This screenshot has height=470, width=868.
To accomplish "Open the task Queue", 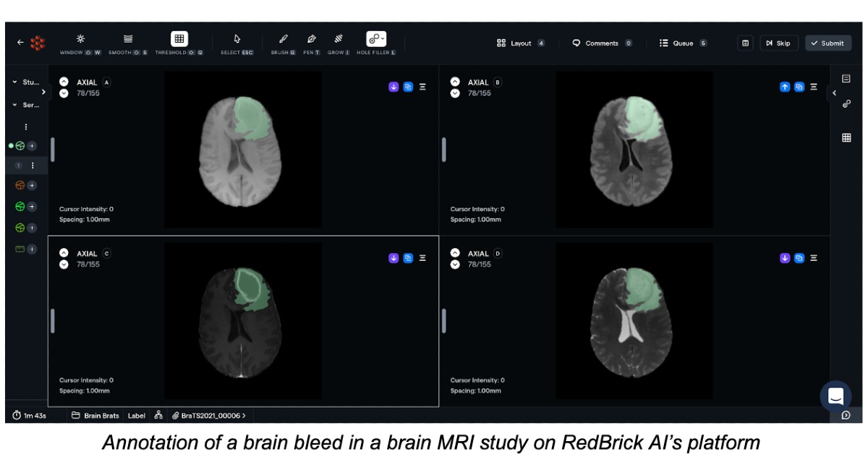I will 683,43.
